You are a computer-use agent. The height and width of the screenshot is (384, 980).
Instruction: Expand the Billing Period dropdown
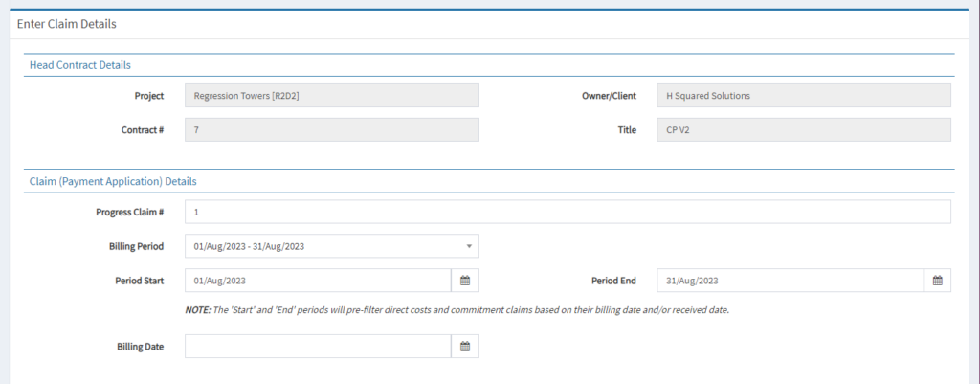click(x=331, y=246)
